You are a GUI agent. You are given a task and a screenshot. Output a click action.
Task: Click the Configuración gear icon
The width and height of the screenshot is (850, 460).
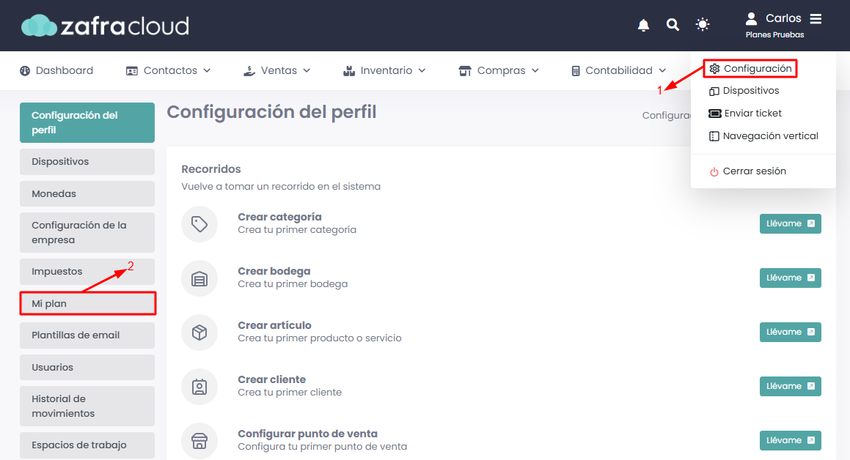point(714,69)
